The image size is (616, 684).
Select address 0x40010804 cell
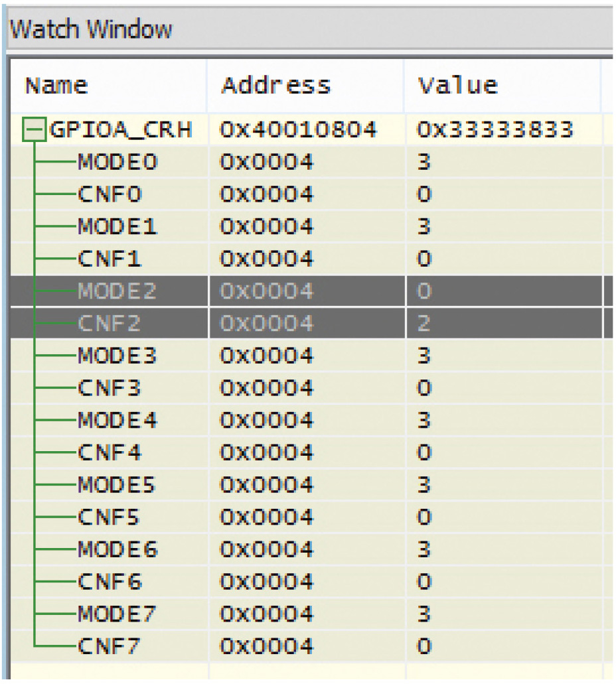tap(298, 129)
